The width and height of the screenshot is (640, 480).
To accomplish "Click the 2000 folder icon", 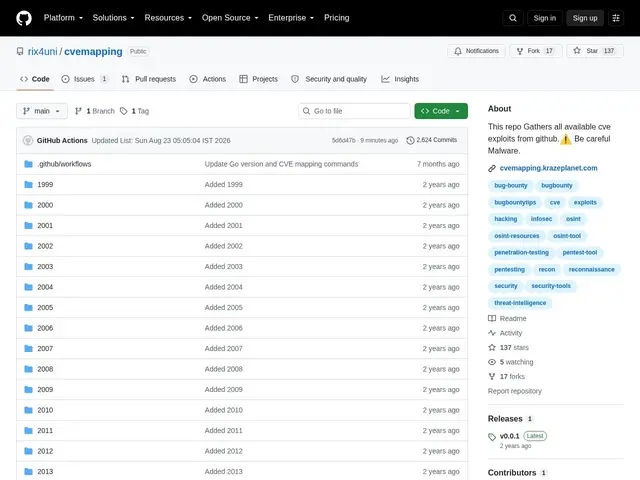I will tap(28, 205).
